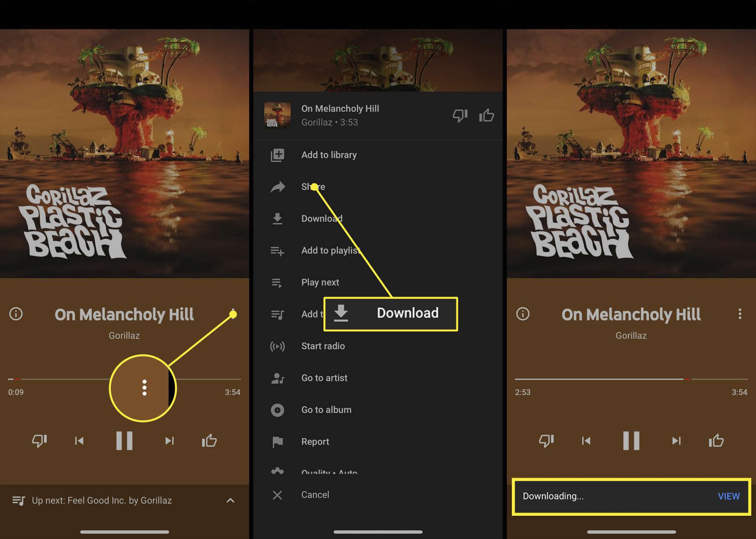This screenshot has height=539, width=756.
Task: Click the Add to library icon
Action: click(x=277, y=155)
